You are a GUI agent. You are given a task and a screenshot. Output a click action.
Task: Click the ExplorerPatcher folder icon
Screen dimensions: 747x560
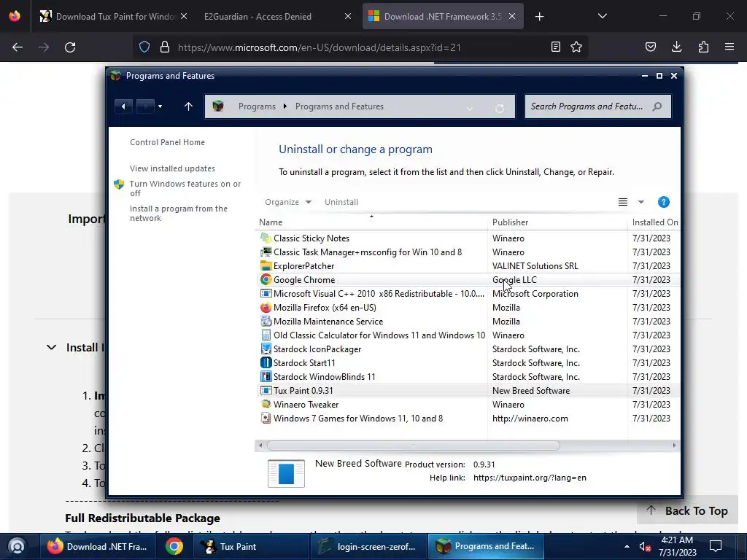pyautogui.click(x=266, y=265)
